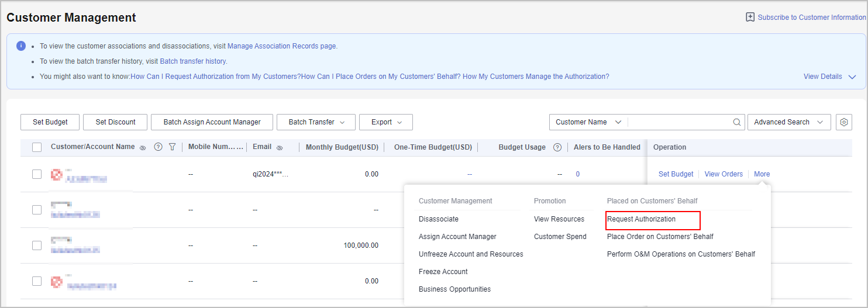Viewport: 868px width, 308px height.
Task: Click help icon beside Customer/Account Name column
Action: coord(158,147)
